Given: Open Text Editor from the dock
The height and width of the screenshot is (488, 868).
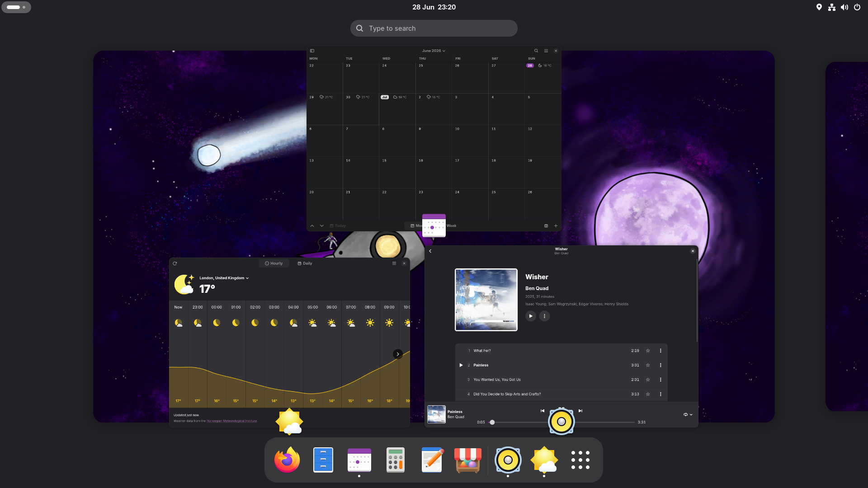Looking at the screenshot, I should pyautogui.click(x=432, y=460).
